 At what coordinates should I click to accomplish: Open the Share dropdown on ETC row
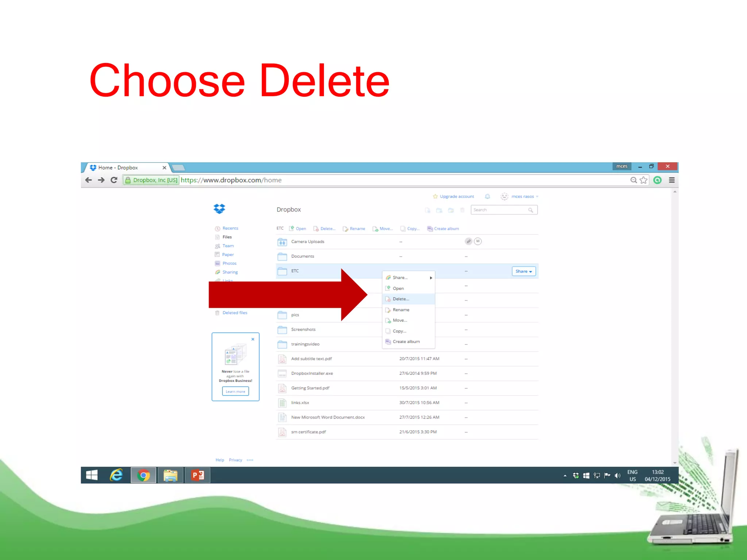(x=524, y=271)
